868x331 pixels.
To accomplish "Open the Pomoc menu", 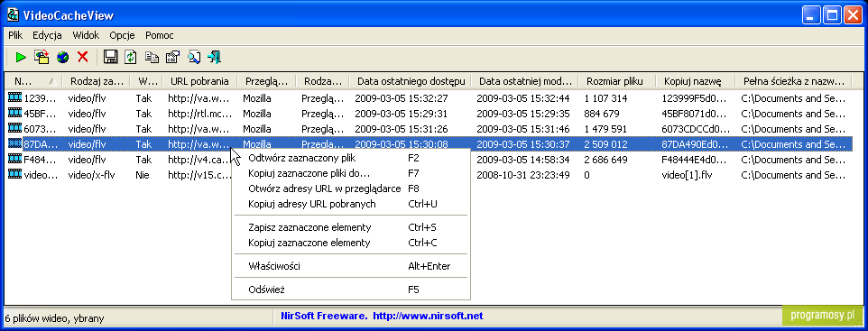I will [x=160, y=35].
